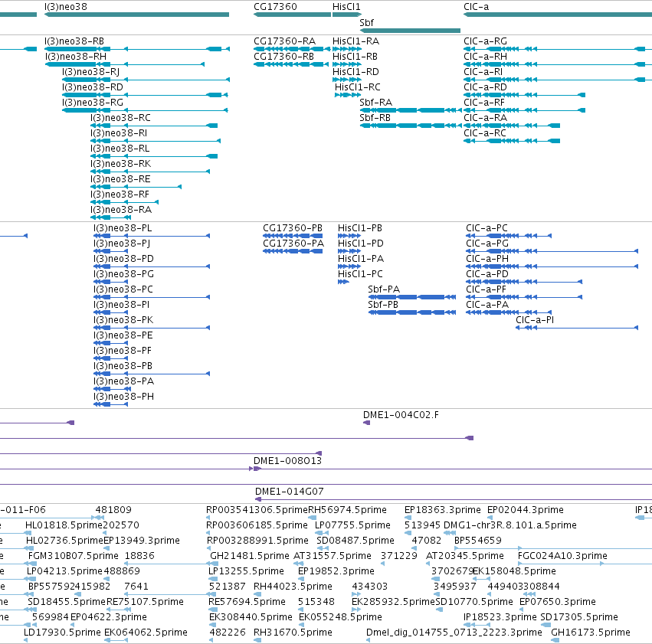Viewport: 652px width, 644px height.
Task: Select transcript ClC-a-RH
Action: (485, 57)
